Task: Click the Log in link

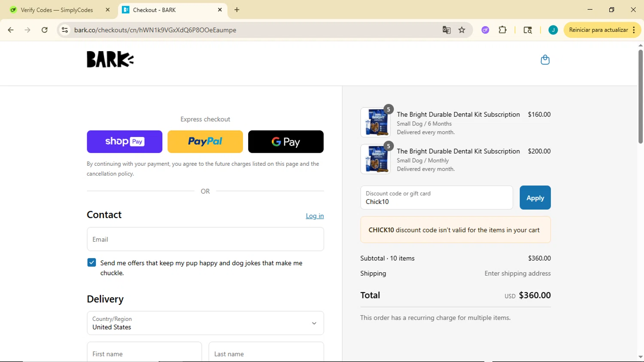Action: pyautogui.click(x=315, y=216)
